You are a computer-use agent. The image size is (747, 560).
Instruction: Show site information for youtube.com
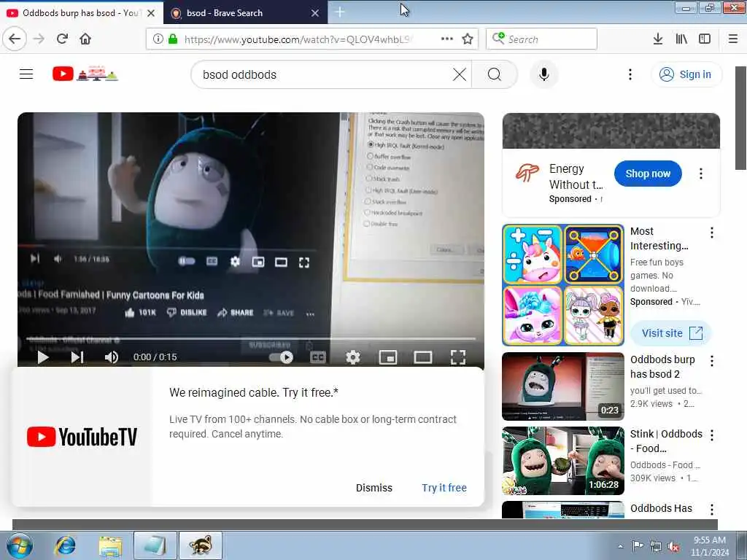158,39
